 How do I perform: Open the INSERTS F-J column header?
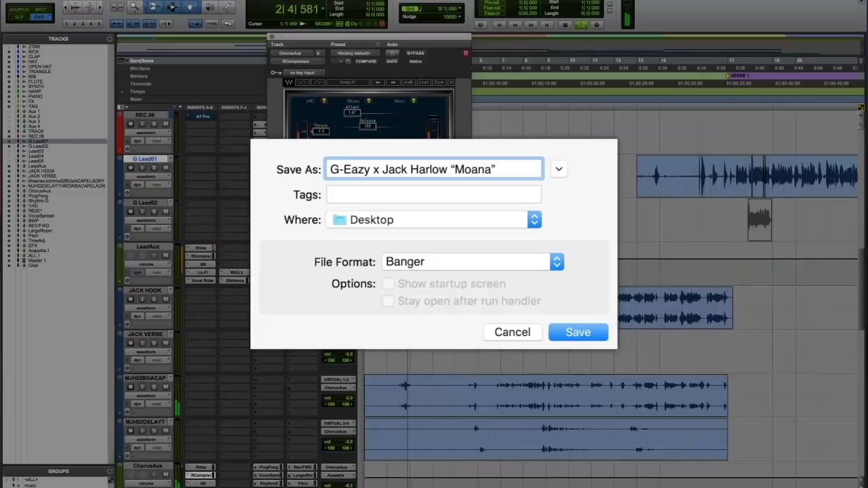[234, 107]
